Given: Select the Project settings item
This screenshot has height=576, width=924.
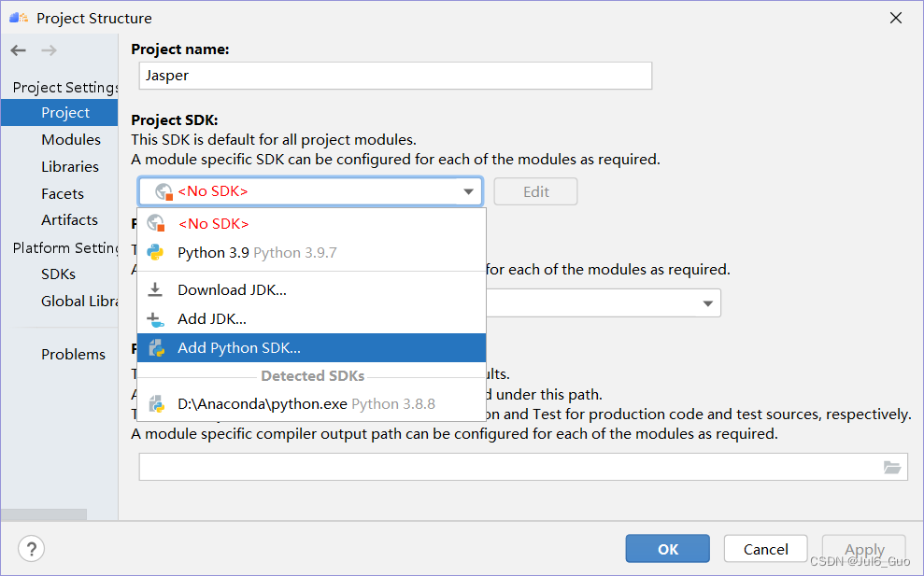Looking at the screenshot, I should [x=60, y=112].
